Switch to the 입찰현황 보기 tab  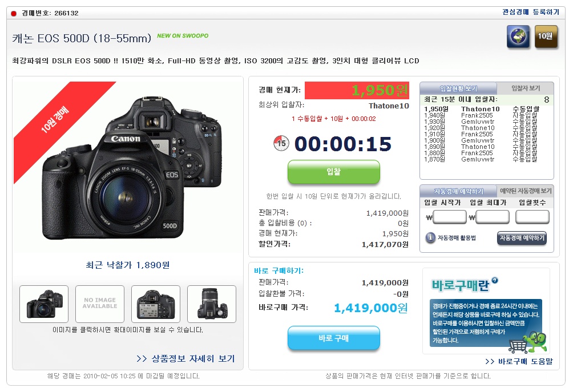[458, 88]
